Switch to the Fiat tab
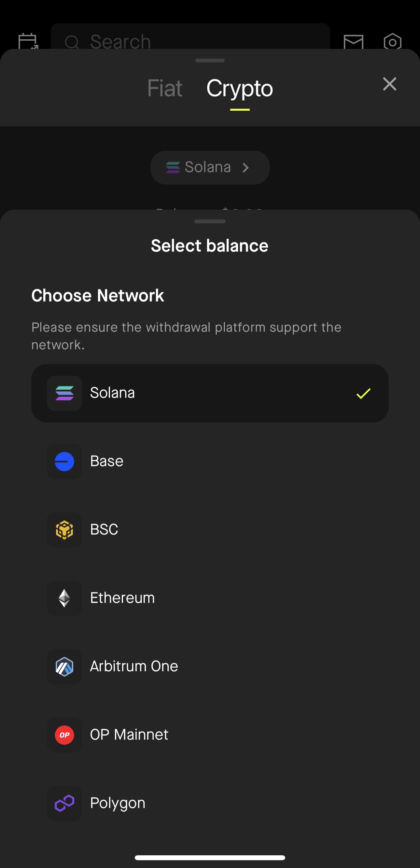420x868 pixels. point(165,89)
